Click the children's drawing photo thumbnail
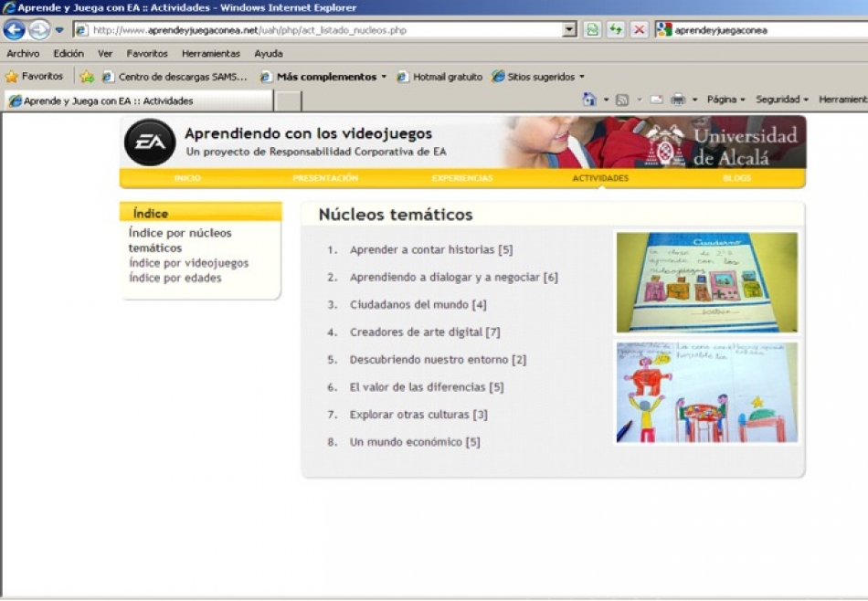868x601 pixels. pyautogui.click(x=707, y=393)
